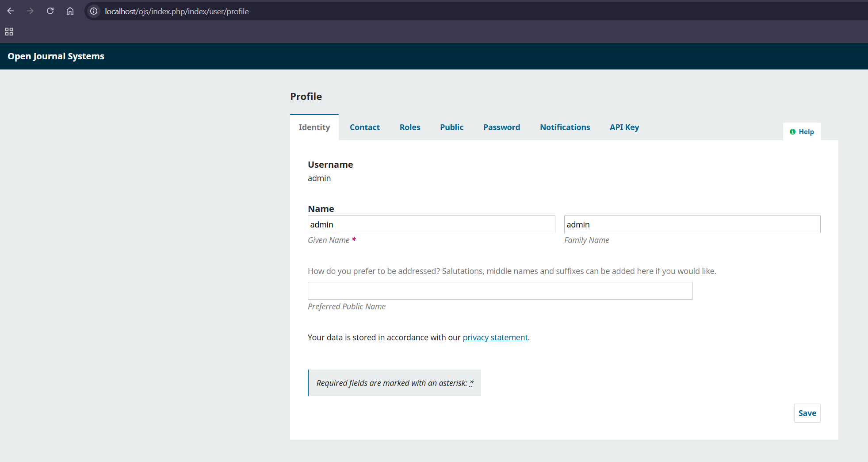The height and width of the screenshot is (462, 868).
Task: Reload the current page
Action: (50, 11)
